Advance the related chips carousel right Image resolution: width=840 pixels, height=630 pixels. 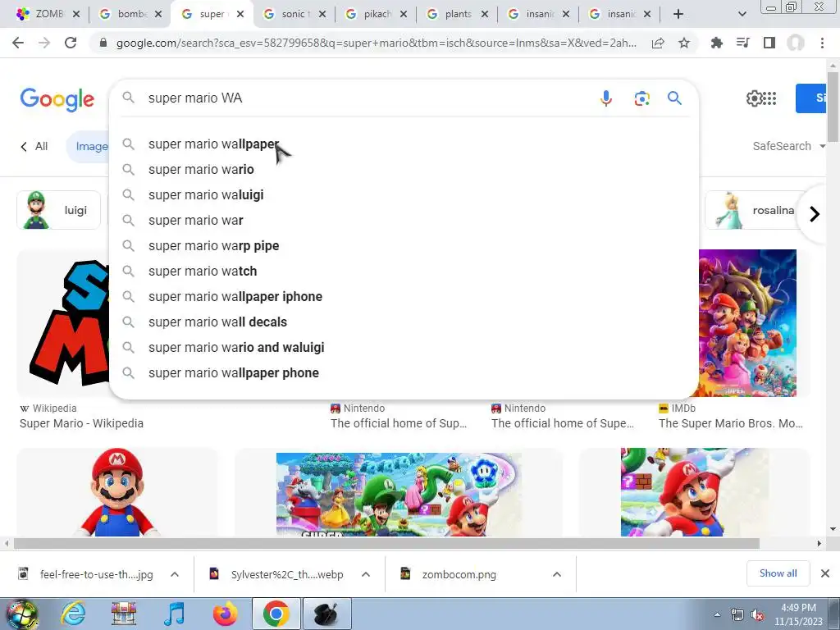[x=815, y=214]
